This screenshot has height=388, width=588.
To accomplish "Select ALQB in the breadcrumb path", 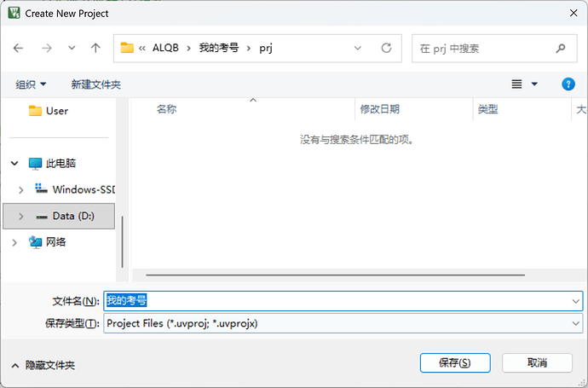I will click(165, 48).
